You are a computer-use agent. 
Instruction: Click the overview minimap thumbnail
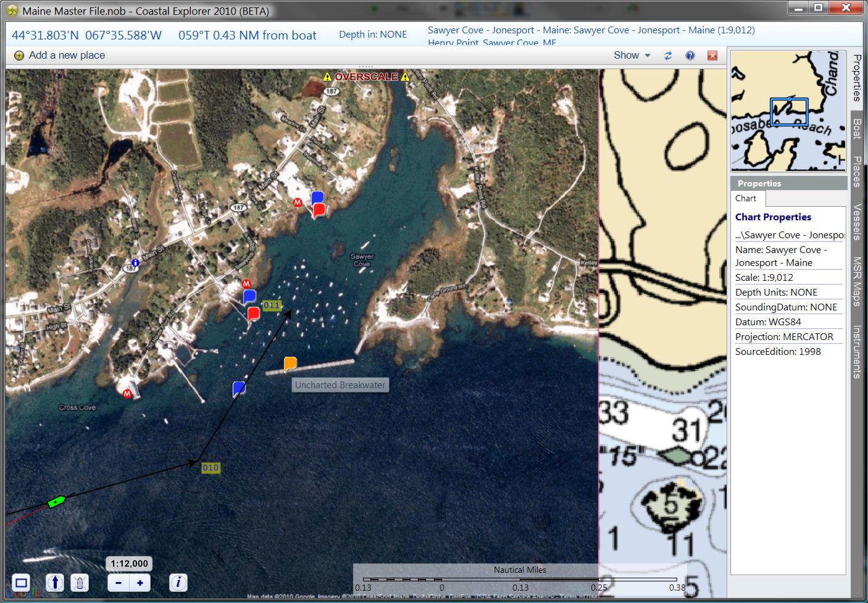pos(788,111)
